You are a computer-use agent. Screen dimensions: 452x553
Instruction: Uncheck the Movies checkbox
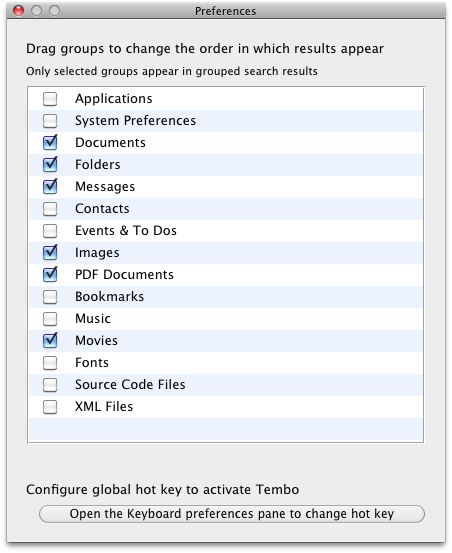pos(50,341)
